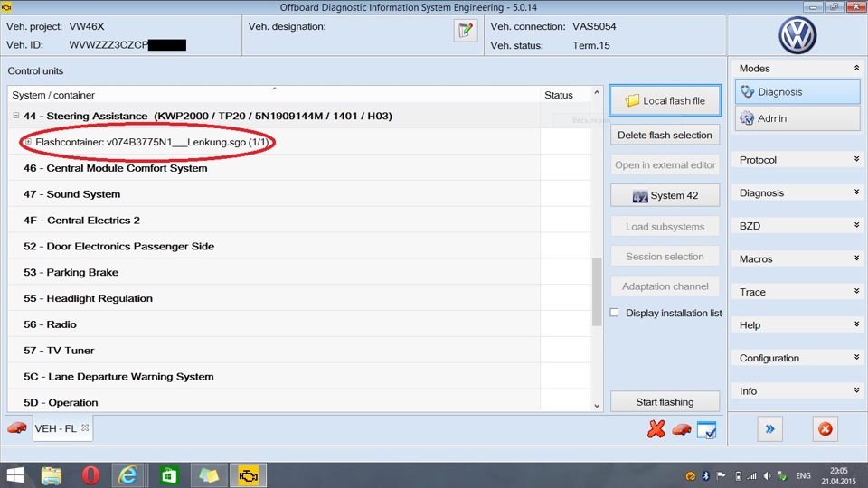Select 53 - Parking Brake row

pos(299,272)
